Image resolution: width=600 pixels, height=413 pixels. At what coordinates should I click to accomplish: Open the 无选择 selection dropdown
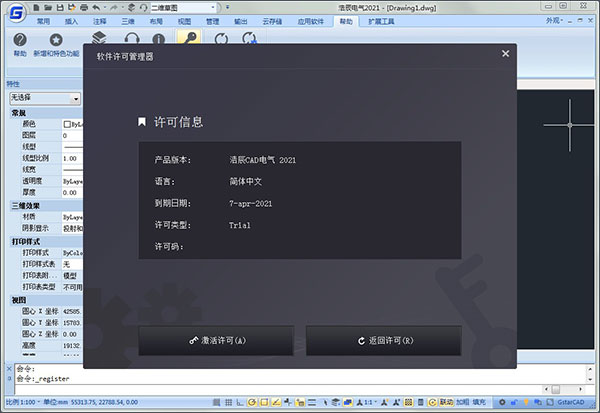pyautogui.click(x=44, y=98)
